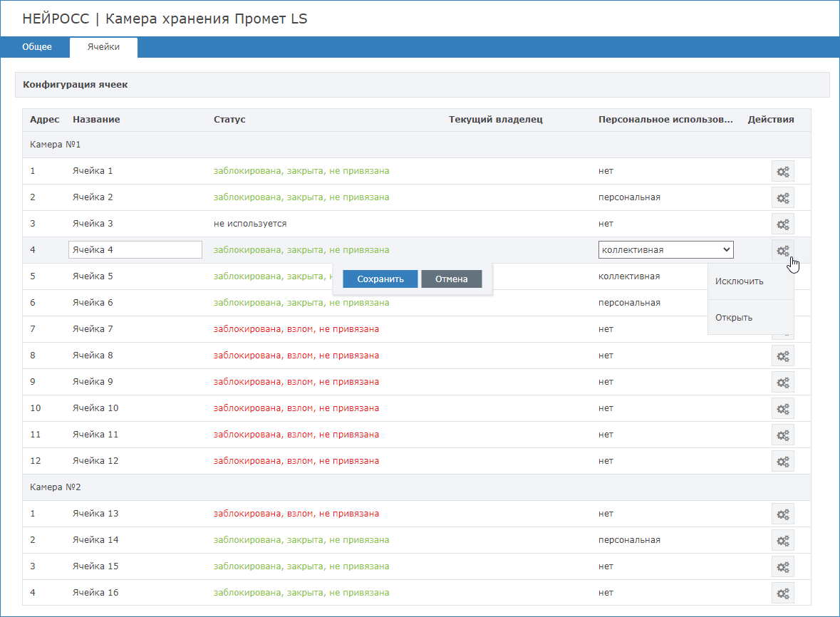This screenshot has height=617, width=840.
Task: Select the Ячейки tab
Action: pyautogui.click(x=103, y=47)
